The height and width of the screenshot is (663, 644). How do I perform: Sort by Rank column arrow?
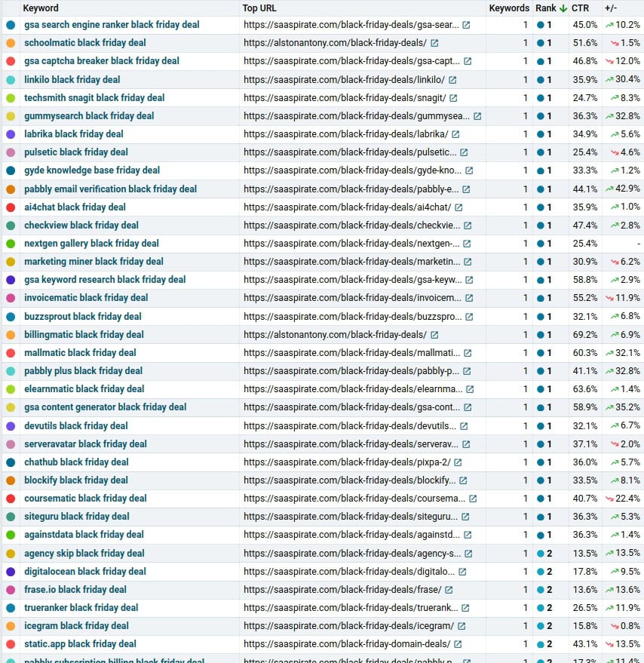pyautogui.click(x=563, y=8)
